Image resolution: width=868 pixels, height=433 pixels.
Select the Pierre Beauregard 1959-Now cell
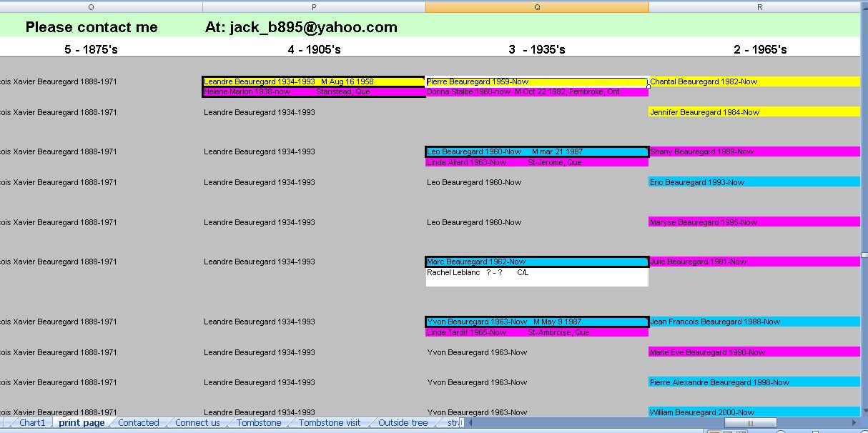(x=536, y=81)
